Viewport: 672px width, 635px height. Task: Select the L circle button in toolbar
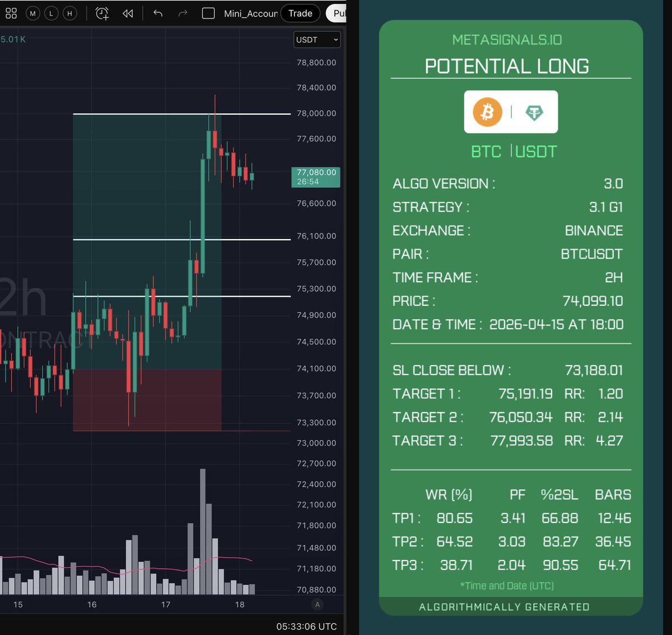point(51,13)
